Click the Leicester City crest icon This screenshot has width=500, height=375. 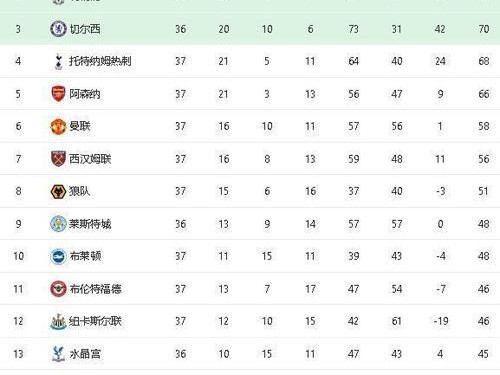pyautogui.click(x=58, y=224)
